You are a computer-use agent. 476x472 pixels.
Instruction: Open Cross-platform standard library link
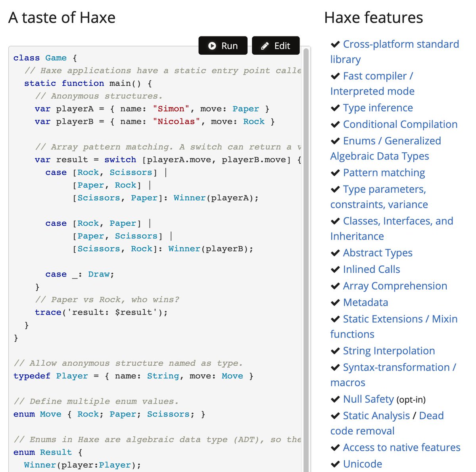(395, 52)
